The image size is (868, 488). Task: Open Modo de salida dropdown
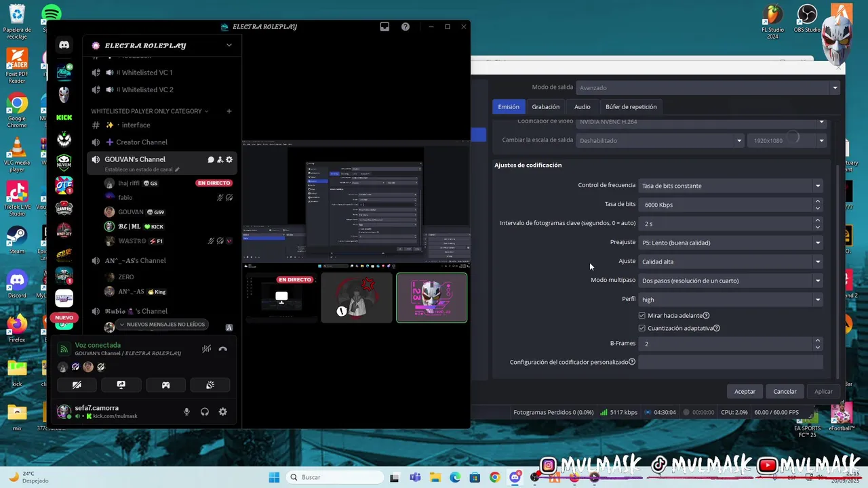(x=707, y=87)
